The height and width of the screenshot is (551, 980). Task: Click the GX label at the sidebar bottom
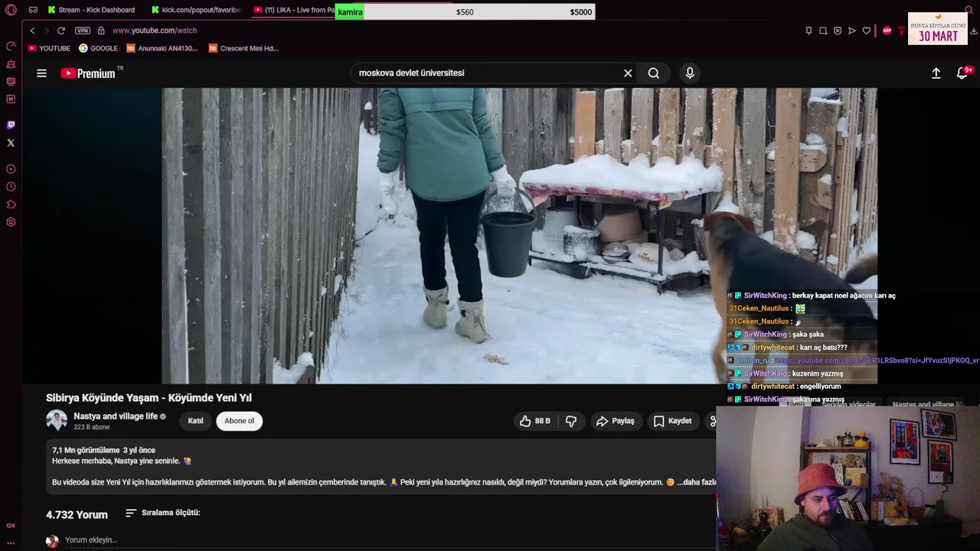(x=11, y=526)
